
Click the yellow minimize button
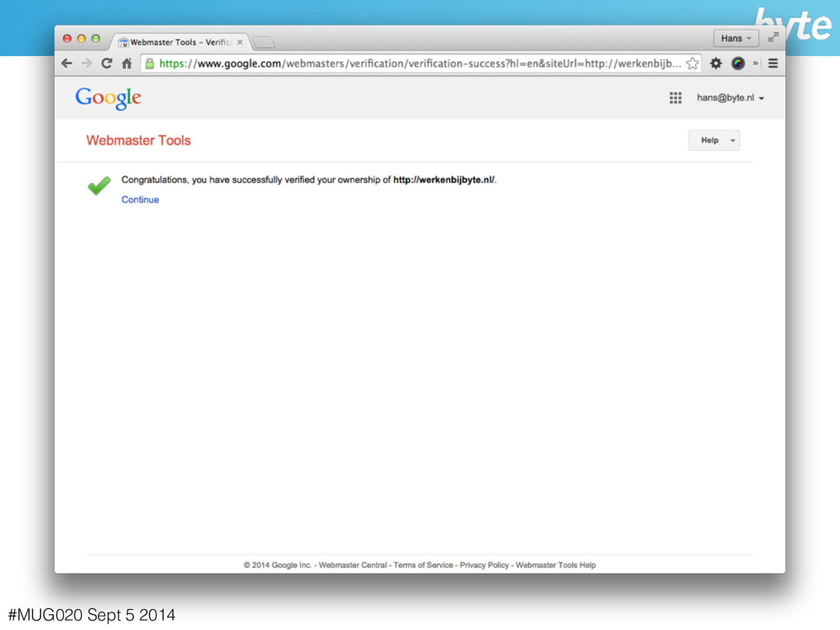pyautogui.click(x=81, y=38)
